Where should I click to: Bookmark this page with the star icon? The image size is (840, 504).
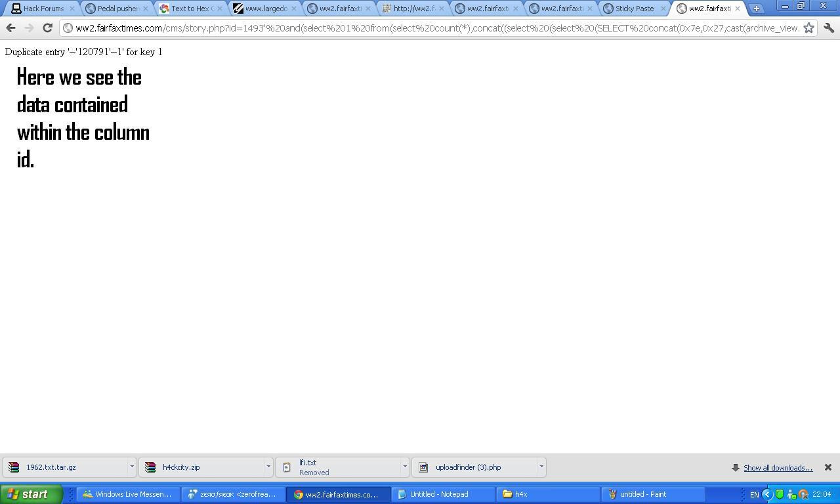[808, 28]
